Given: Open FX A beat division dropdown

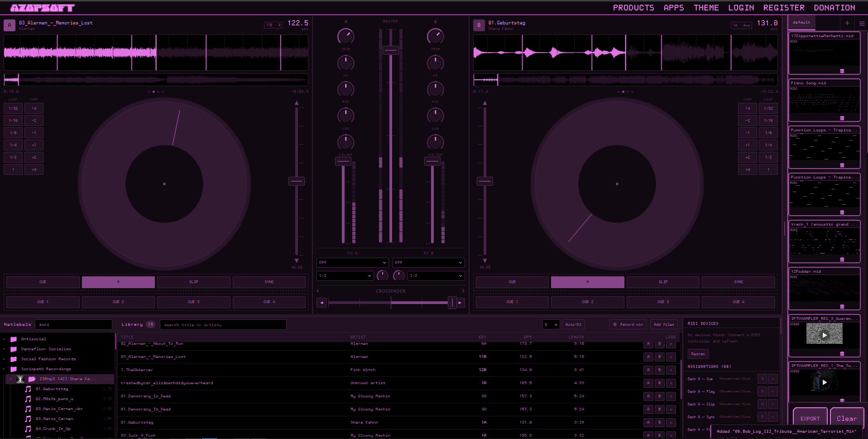Looking at the screenshot, I should pos(345,275).
